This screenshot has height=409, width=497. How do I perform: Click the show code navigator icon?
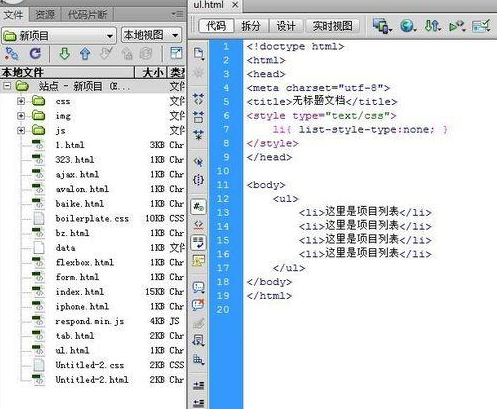pos(199,72)
